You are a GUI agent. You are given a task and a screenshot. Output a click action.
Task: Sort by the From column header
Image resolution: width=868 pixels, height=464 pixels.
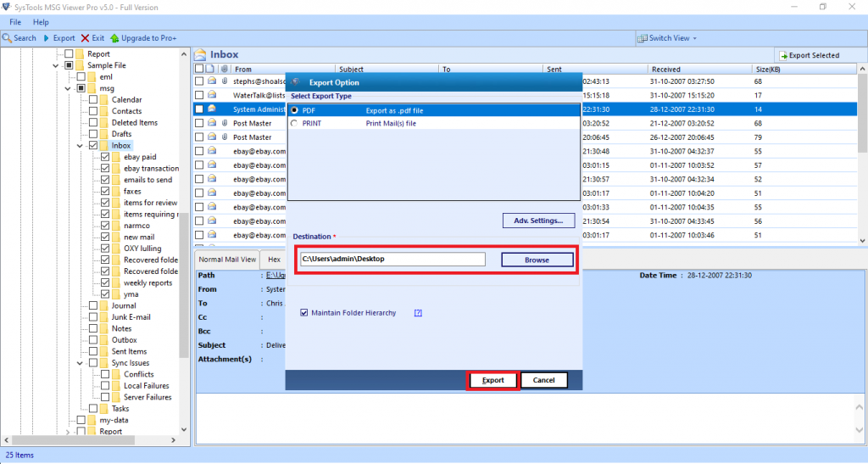click(282, 70)
